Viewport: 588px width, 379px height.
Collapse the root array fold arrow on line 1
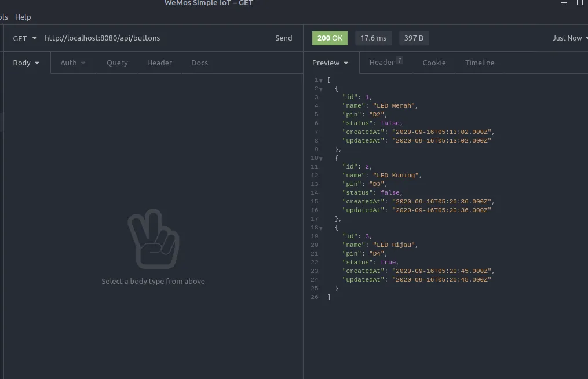[321, 80]
